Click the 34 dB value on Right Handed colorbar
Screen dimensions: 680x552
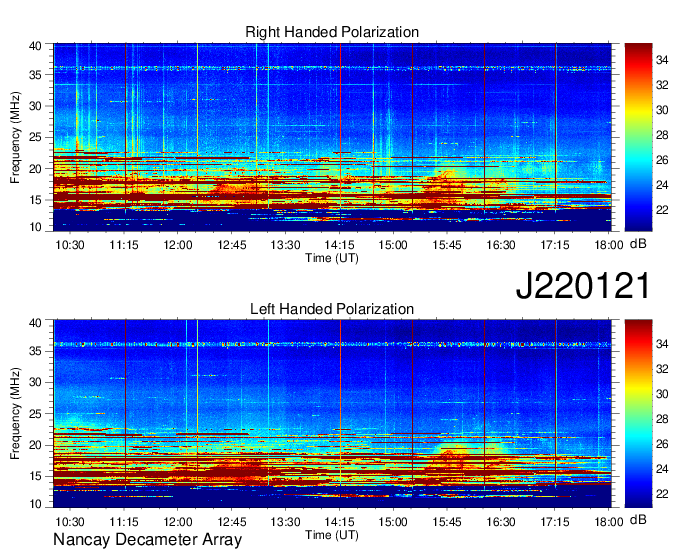click(x=662, y=60)
